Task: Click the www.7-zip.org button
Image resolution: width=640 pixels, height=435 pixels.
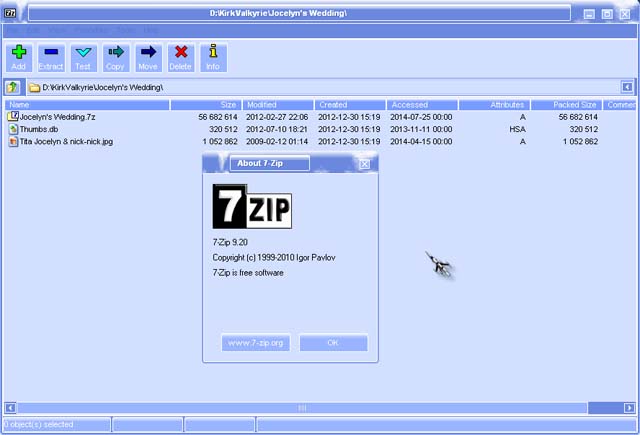Action: (x=256, y=343)
